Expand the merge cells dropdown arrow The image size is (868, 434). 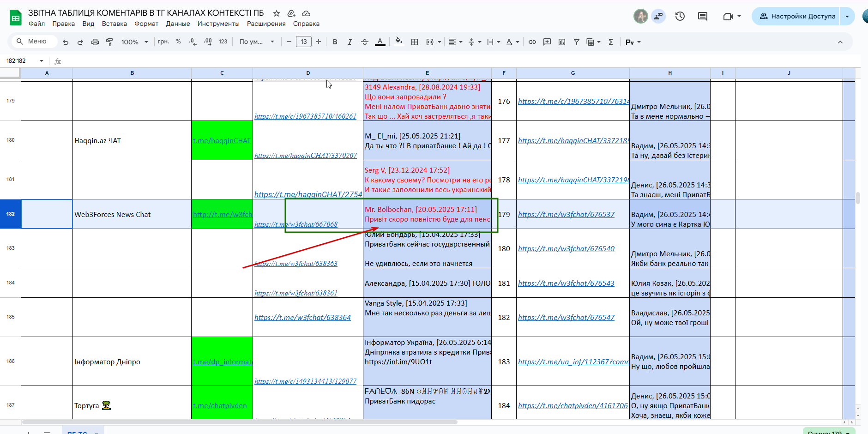click(x=440, y=42)
